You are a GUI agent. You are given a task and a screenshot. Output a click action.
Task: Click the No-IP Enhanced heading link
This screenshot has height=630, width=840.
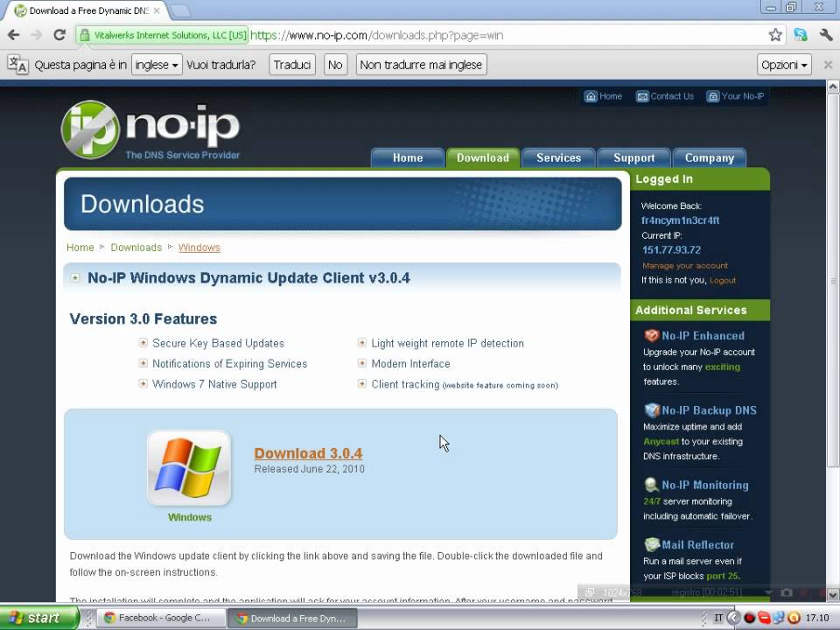pos(703,336)
